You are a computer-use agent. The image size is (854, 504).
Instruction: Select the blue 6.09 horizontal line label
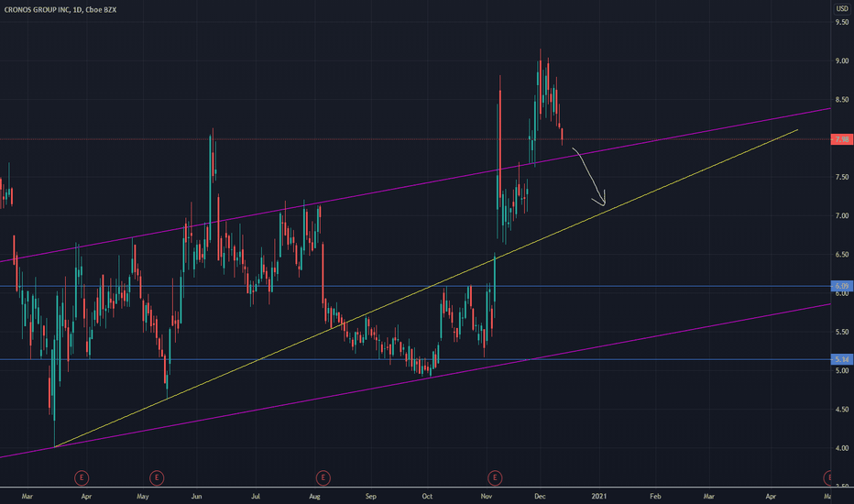click(x=842, y=286)
